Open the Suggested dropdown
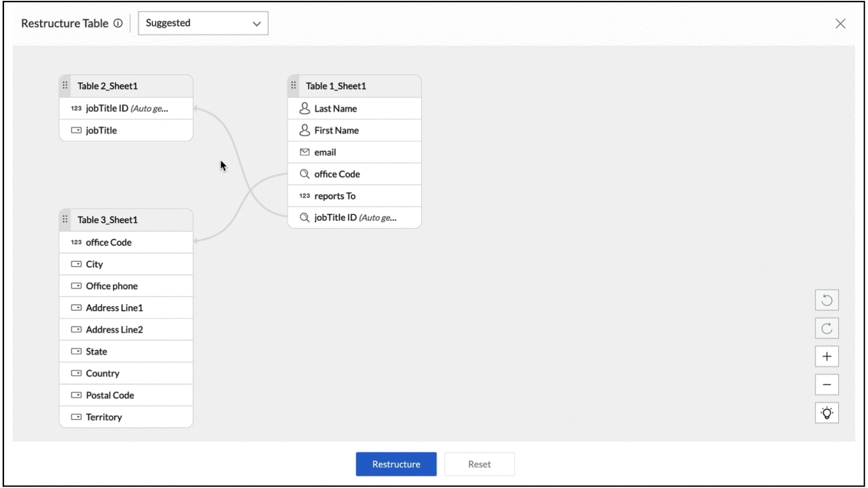 [203, 23]
